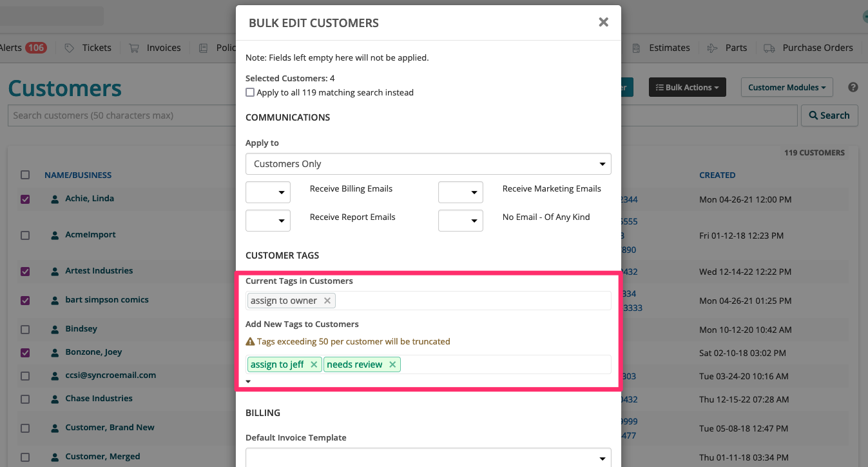Remove the "needs review" tag

[392, 364]
